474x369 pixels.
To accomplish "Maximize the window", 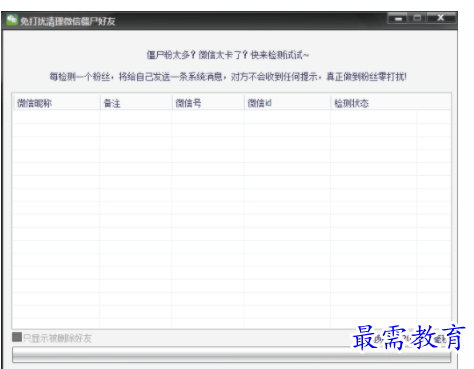I will tap(417, 18).
